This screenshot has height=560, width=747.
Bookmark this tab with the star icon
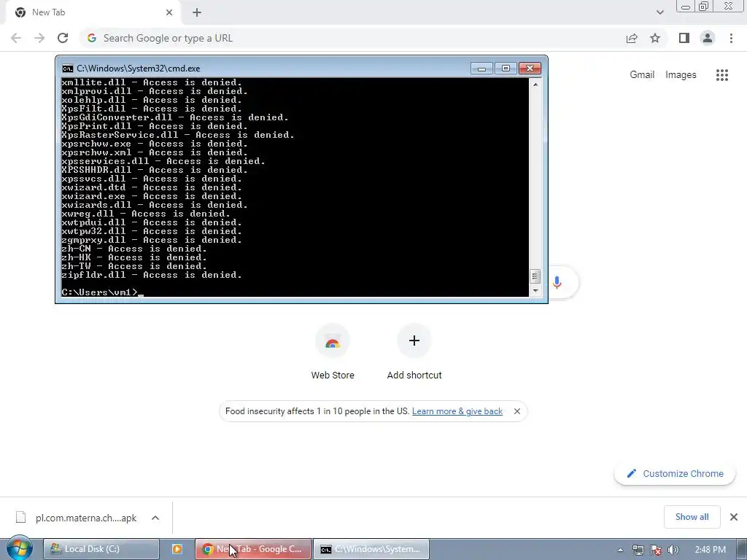(x=655, y=38)
